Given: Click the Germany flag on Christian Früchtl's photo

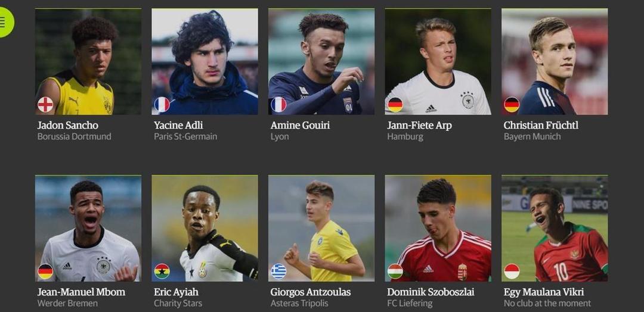Looking at the screenshot, I should click(x=512, y=105).
